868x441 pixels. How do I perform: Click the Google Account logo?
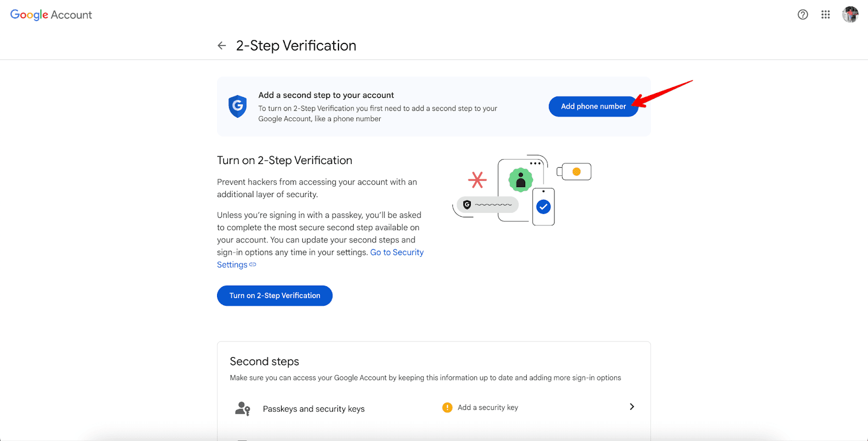pyautogui.click(x=51, y=15)
